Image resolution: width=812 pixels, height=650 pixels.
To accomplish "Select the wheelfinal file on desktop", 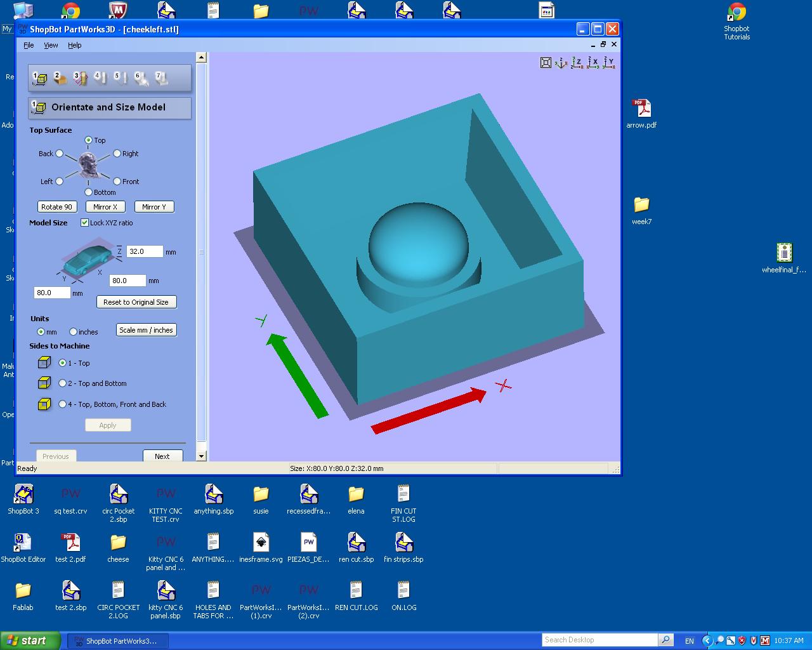I will (x=784, y=258).
